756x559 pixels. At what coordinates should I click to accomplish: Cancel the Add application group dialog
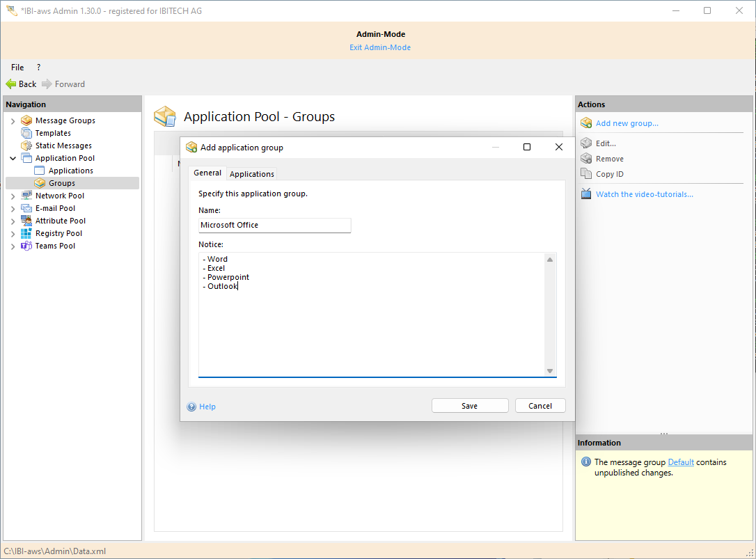(x=540, y=406)
